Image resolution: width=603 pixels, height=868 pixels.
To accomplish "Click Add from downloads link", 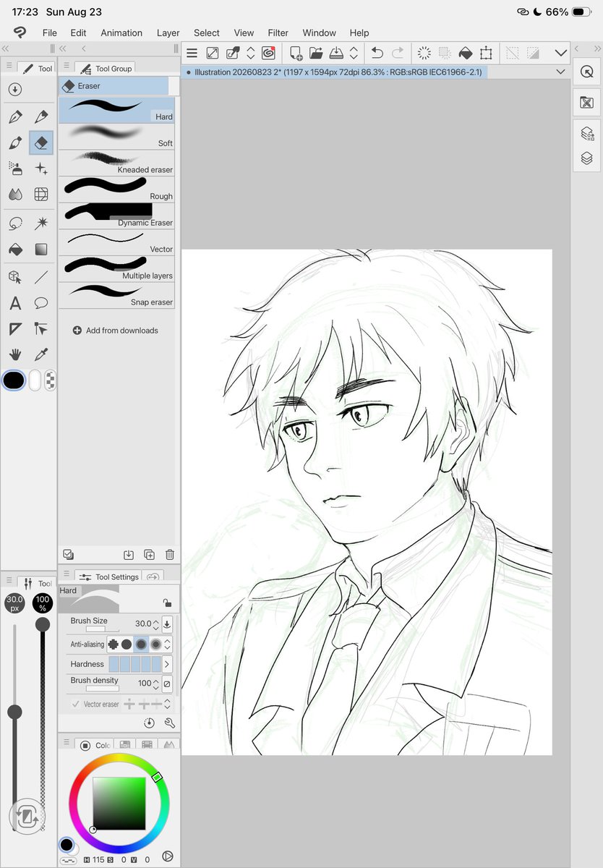I will click(x=116, y=331).
